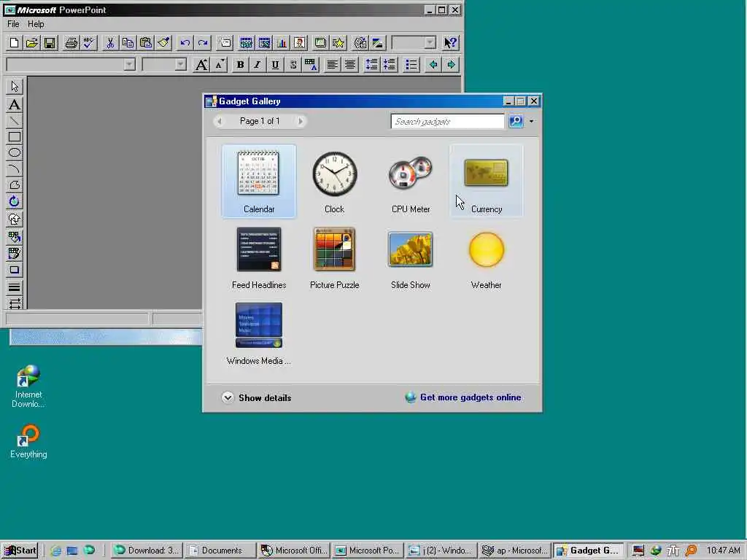Toggle the Bullet list button
Viewport: 747px width, 560px height.
coord(411,64)
